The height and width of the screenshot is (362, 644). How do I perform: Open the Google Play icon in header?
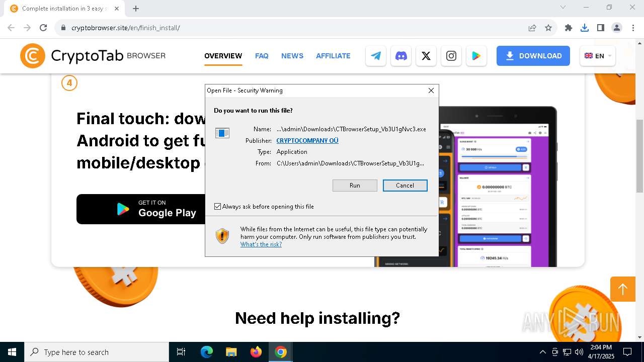pos(476,56)
